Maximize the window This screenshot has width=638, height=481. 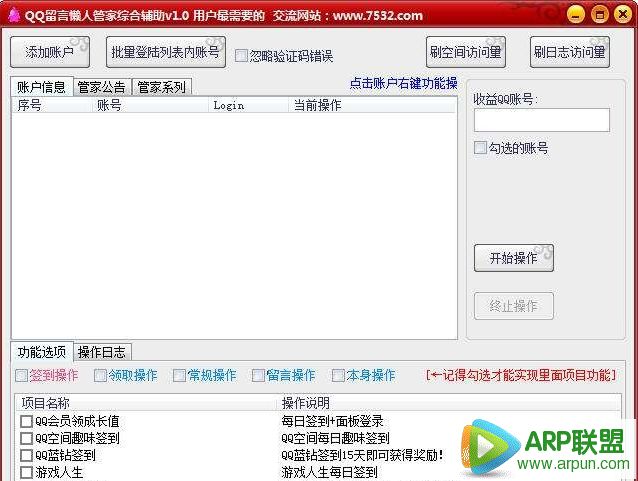click(599, 15)
